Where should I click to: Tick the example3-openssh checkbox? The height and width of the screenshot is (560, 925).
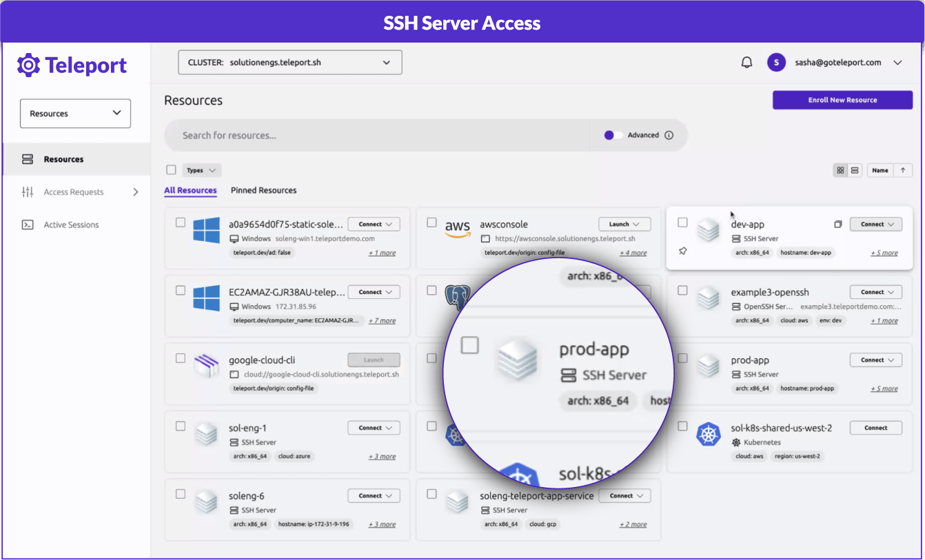coord(682,291)
